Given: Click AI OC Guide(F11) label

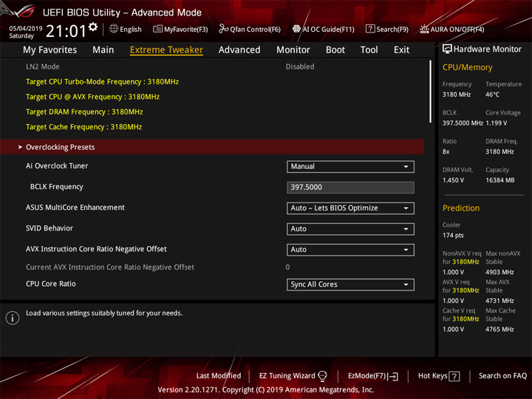Looking at the screenshot, I should (328, 29).
